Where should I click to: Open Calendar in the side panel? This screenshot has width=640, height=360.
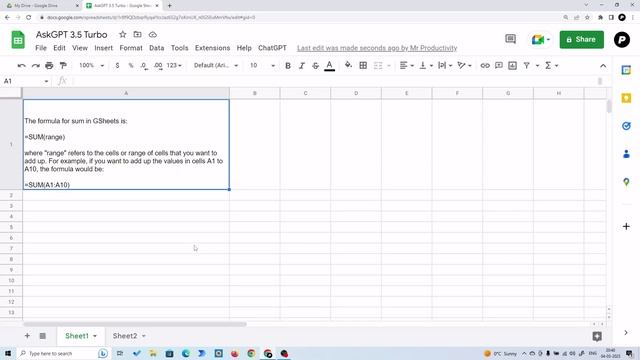click(626, 70)
